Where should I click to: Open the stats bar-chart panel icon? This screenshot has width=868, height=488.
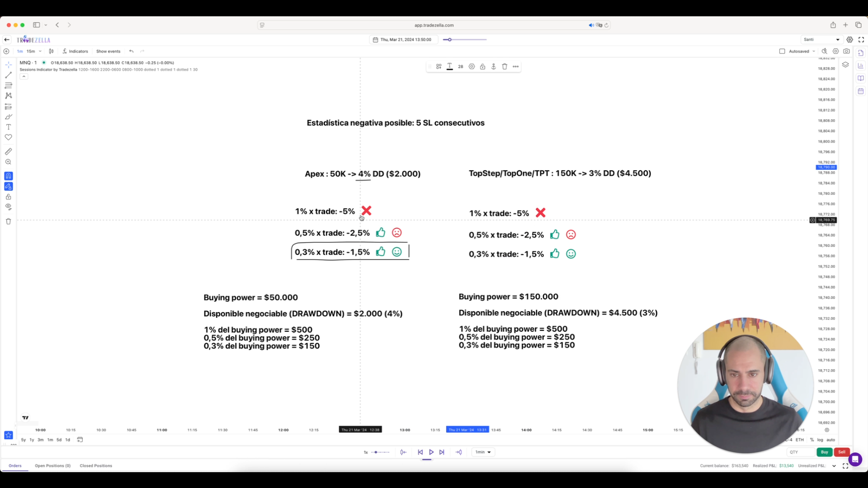[x=861, y=66]
